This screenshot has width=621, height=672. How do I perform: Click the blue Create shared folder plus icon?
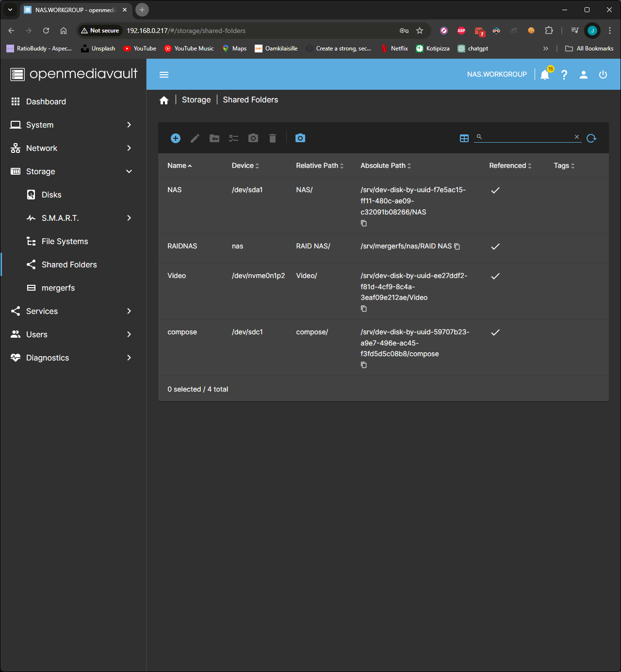click(176, 138)
